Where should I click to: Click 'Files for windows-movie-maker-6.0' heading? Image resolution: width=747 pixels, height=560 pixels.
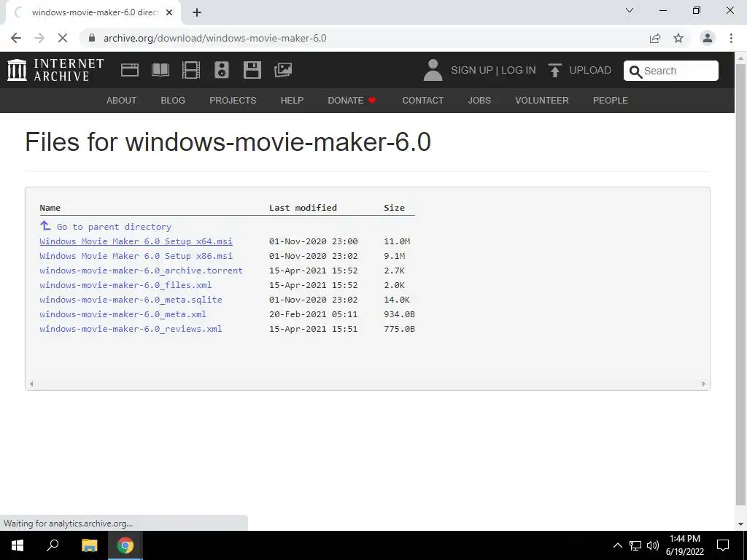click(228, 142)
